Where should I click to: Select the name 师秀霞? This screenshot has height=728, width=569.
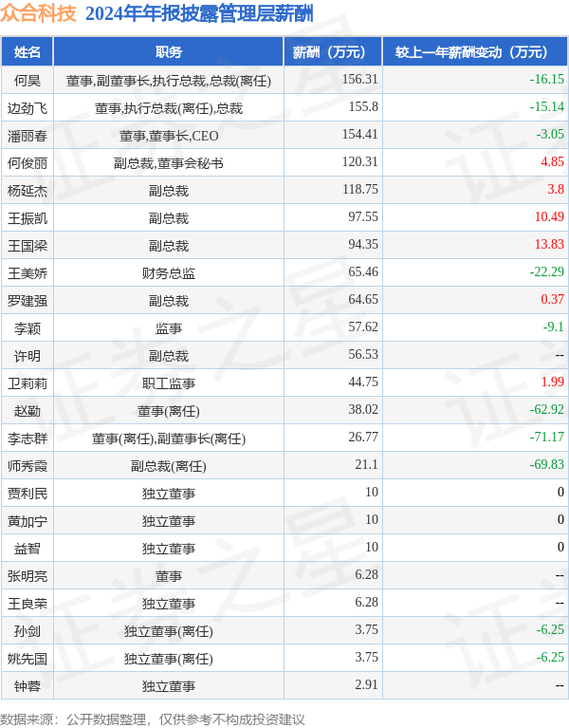point(28,466)
